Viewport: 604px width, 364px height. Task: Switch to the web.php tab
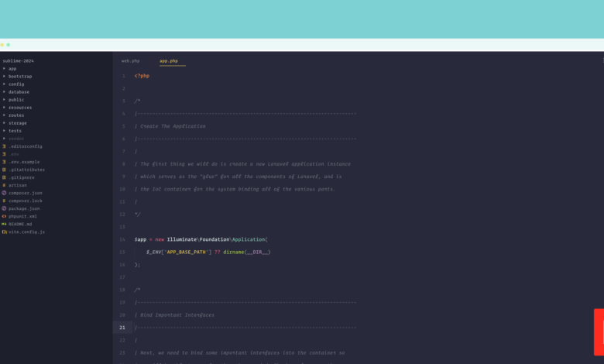[131, 61]
